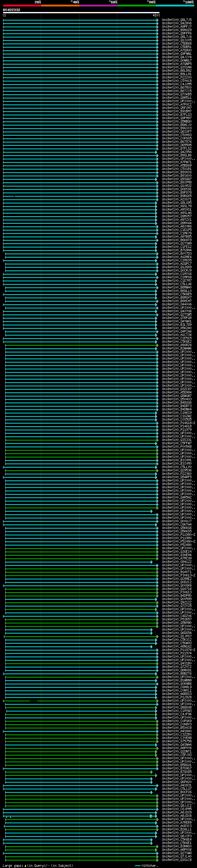This screenshot has height=868, width=197.
Task: Select the UniRef100_P11974 label
Action: 177,653
